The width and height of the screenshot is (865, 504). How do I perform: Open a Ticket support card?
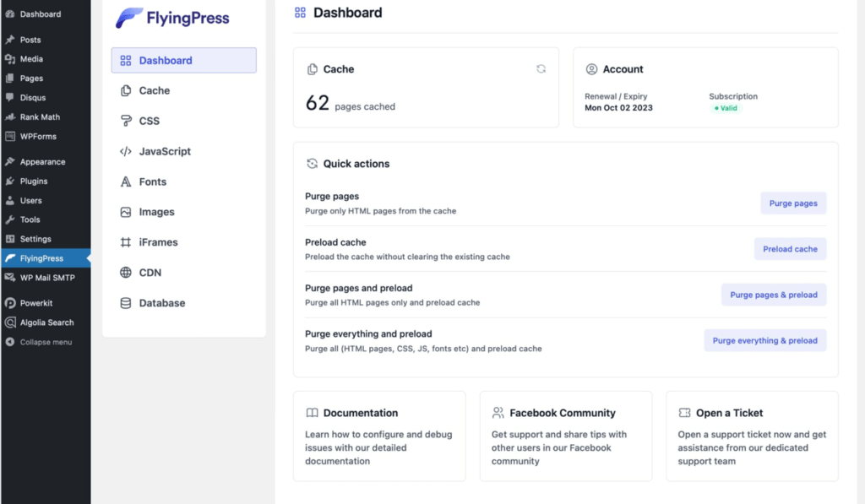point(751,436)
